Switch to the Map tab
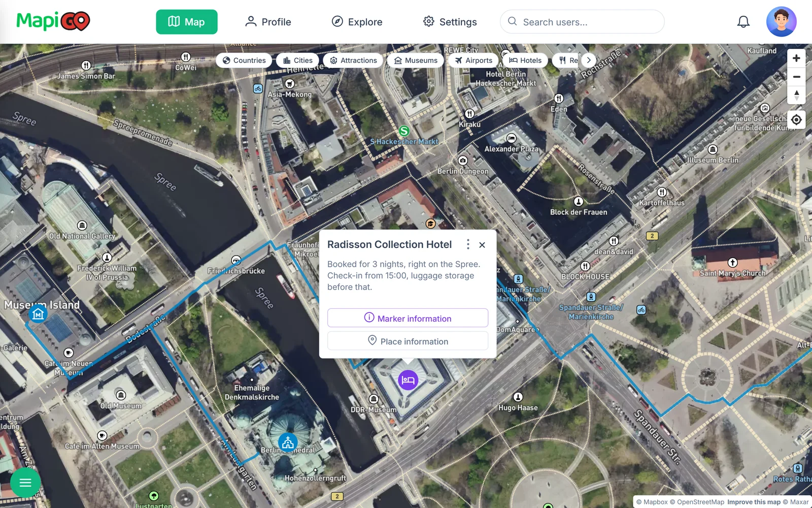 (x=187, y=22)
